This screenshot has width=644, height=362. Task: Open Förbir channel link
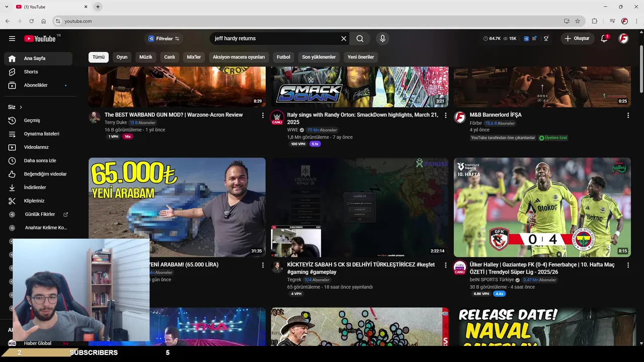click(x=476, y=123)
